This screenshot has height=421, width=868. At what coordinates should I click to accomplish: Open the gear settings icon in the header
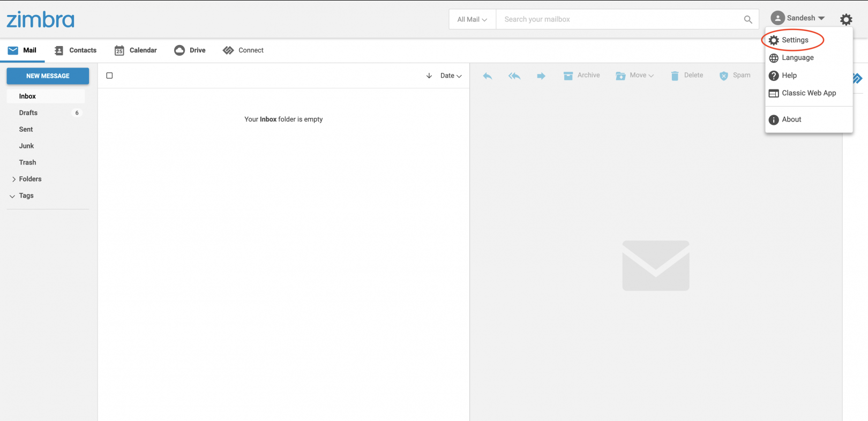[846, 20]
